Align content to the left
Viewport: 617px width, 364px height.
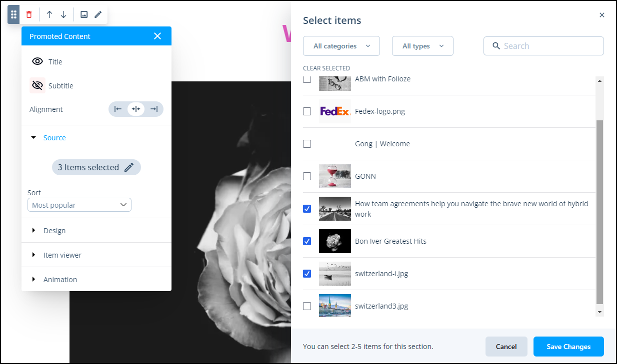click(118, 109)
